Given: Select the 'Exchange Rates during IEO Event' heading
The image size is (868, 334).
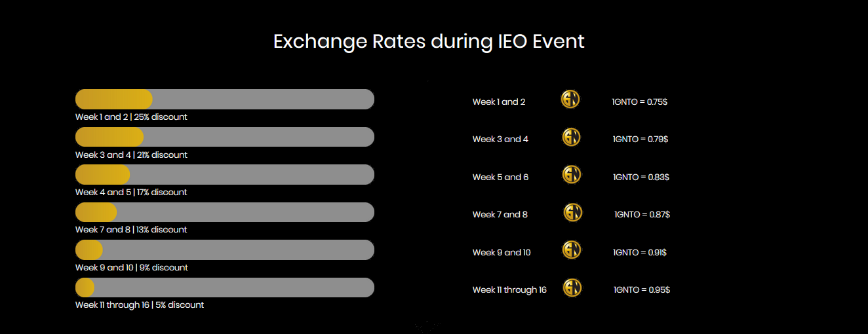Looking at the screenshot, I should (429, 42).
